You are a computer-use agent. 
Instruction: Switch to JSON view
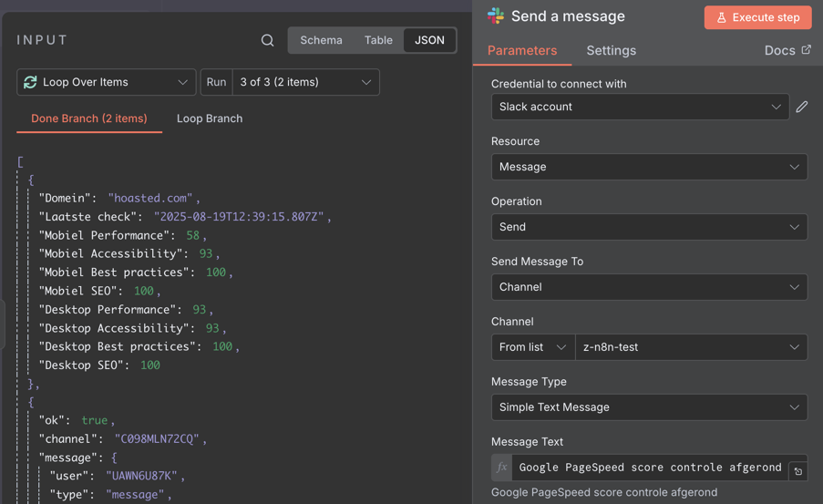[x=429, y=40]
